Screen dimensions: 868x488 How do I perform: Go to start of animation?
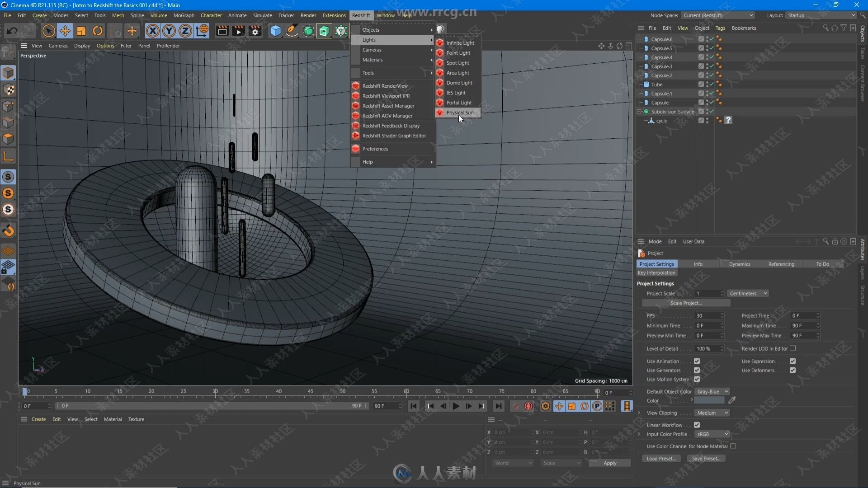[413, 406]
